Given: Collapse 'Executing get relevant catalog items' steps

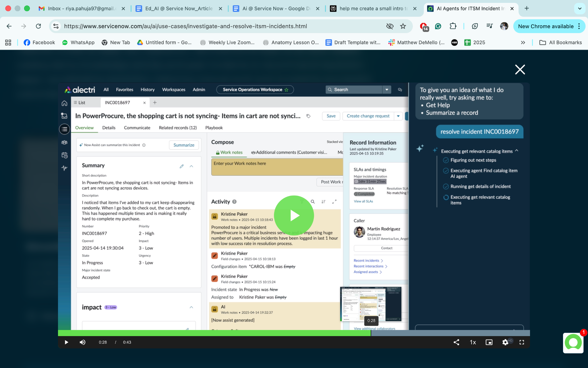Looking at the screenshot, I should [x=517, y=151].
